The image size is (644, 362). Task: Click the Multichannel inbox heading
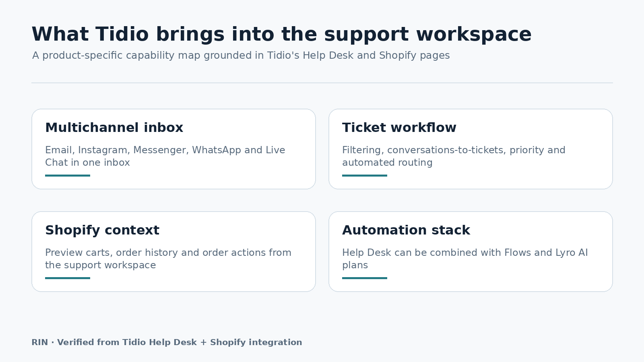tap(114, 128)
